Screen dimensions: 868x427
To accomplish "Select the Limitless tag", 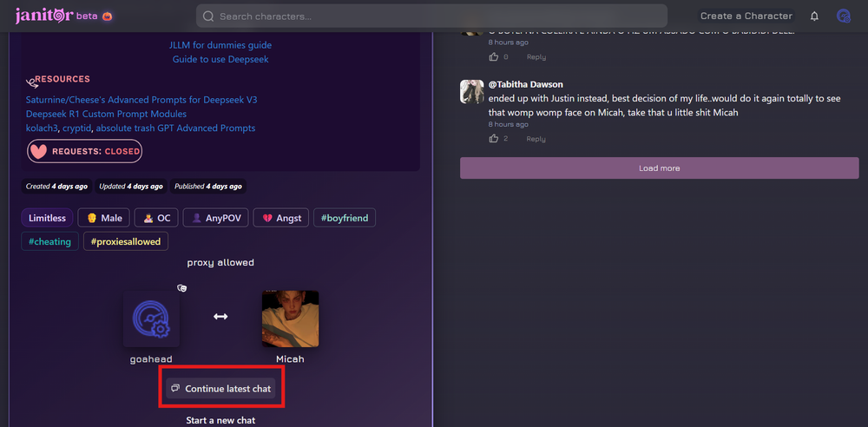I will (47, 218).
